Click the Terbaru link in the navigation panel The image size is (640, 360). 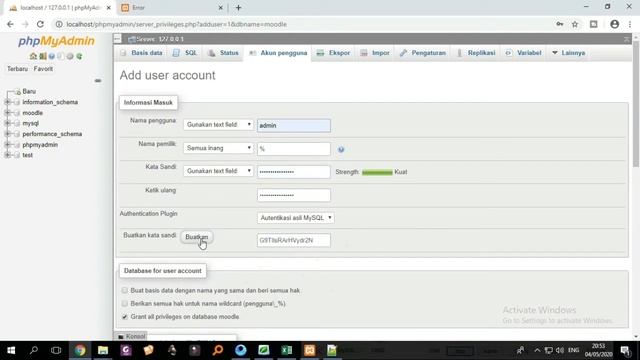(x=18, y=69)
